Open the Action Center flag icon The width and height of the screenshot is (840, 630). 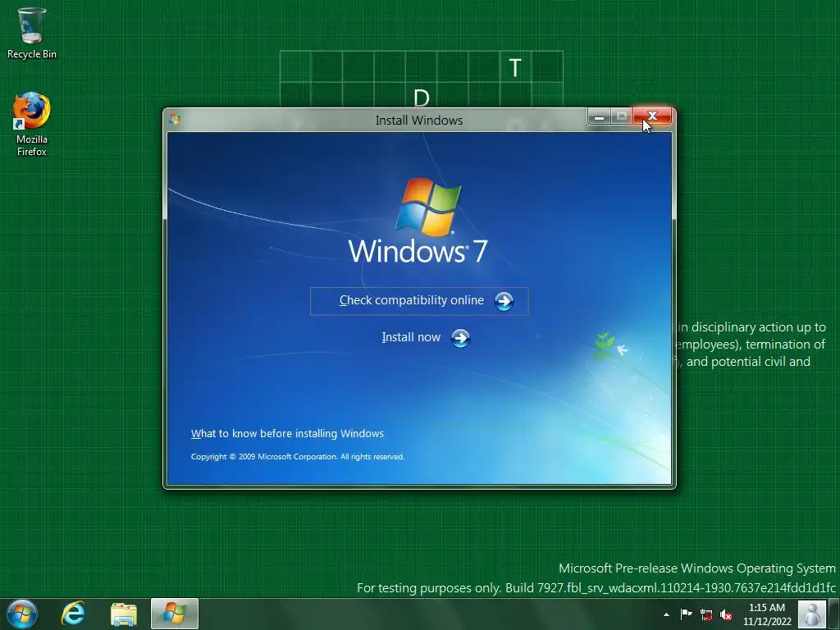[x=686, y=614]
